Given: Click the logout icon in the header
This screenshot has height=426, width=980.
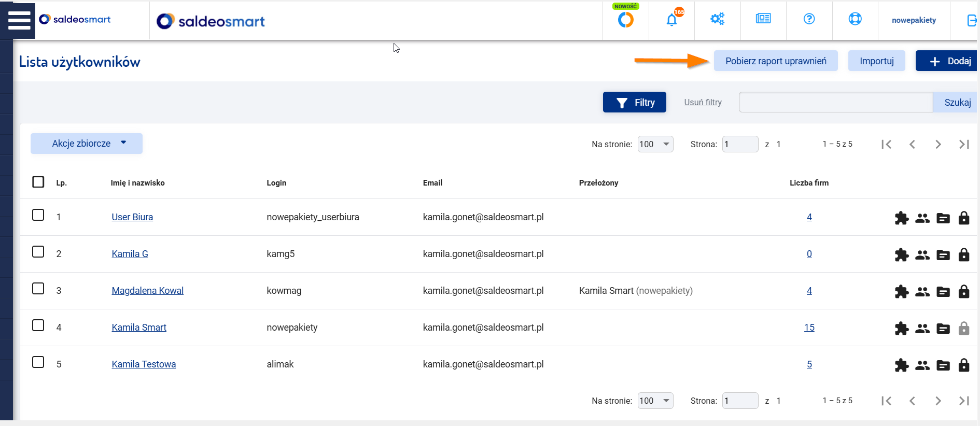Looking at the screenshot, I should [x=972, y=20].
